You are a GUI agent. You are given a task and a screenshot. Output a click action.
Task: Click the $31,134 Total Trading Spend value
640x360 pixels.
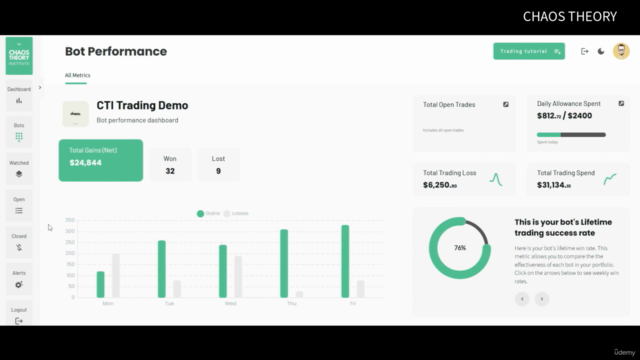point(554,185)
